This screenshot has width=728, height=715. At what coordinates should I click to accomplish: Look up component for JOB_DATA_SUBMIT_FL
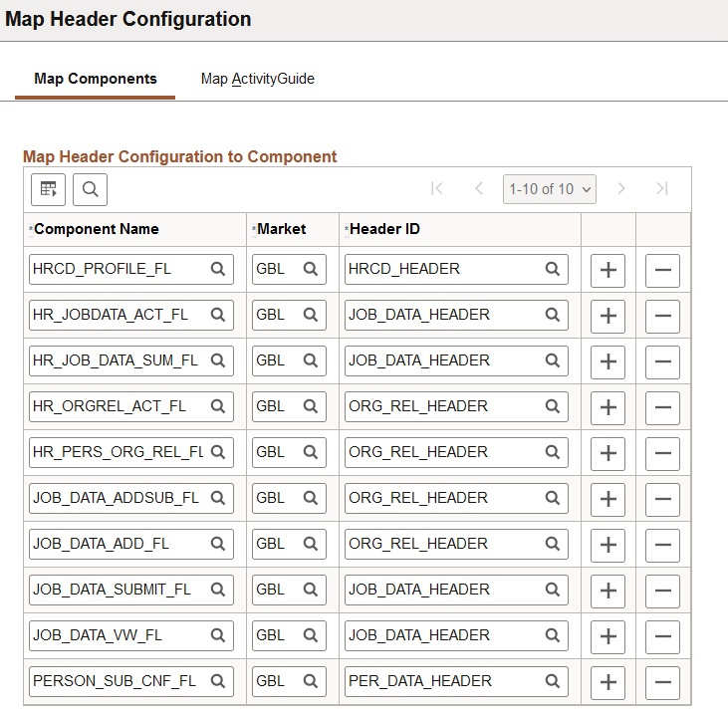tap(218, 590)
